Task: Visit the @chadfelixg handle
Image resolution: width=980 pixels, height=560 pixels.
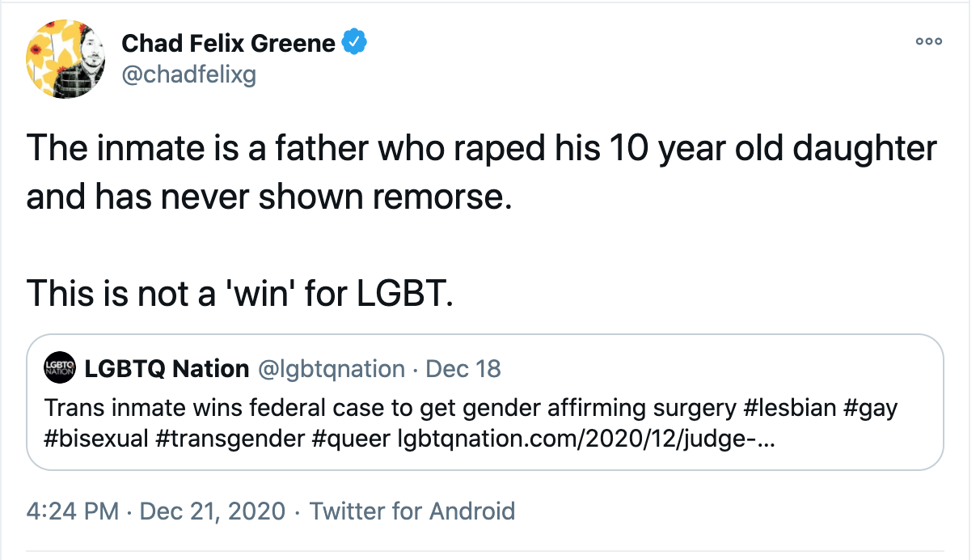Action: (188, 74)
